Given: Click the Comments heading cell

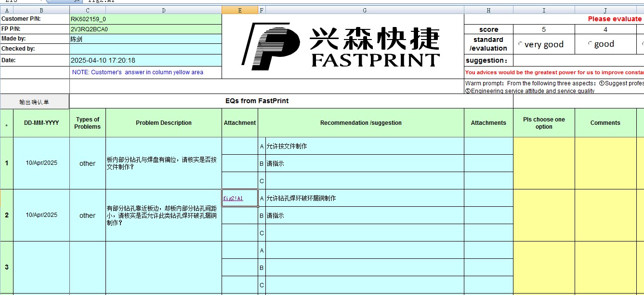Looking at the screenshot, I should [605, 123].
